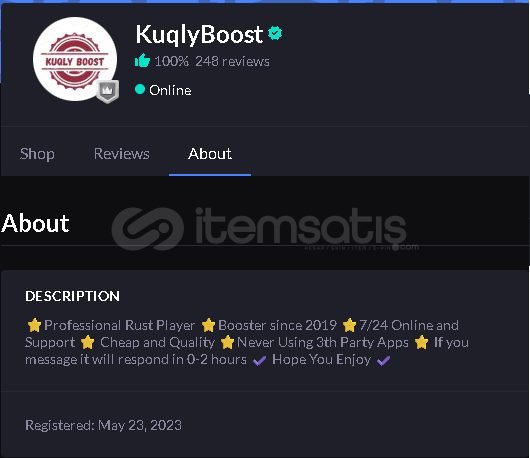Click the Registered May 23, 2023 text
Viewport: 530px width, 458px height.
click(x=103, y=425)
